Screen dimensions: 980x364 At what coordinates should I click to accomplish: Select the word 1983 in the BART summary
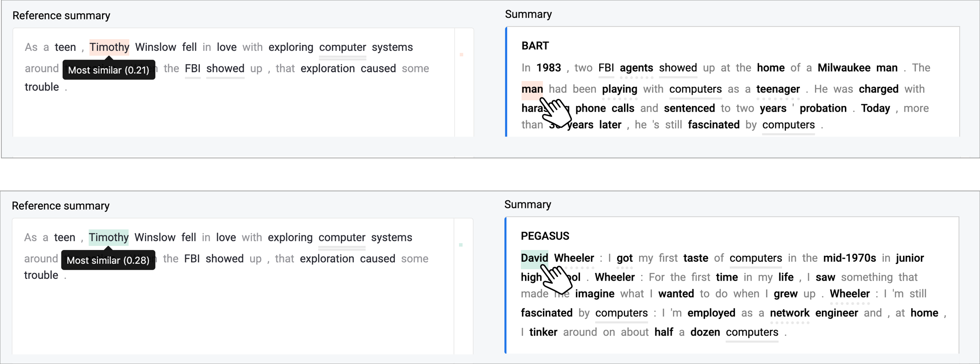tap(548, 68)
